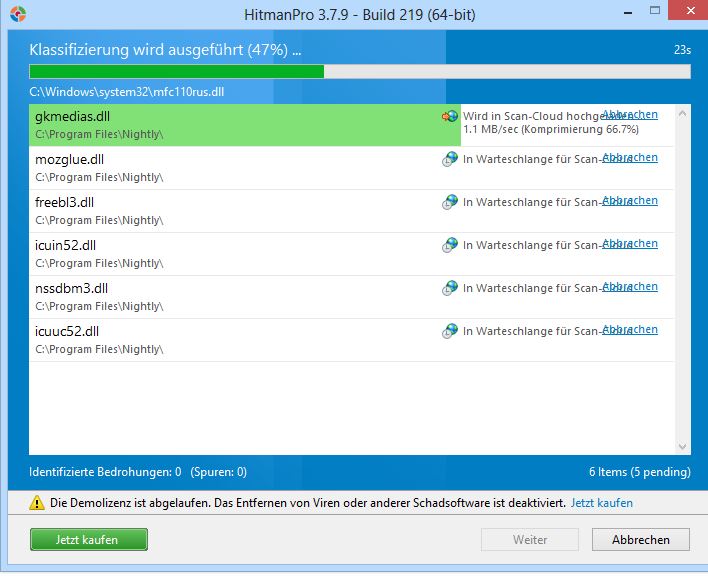Screen dimensions: 708x576
Task: Click the '(Spuren: 0)' status text
Action: (219, 472)
